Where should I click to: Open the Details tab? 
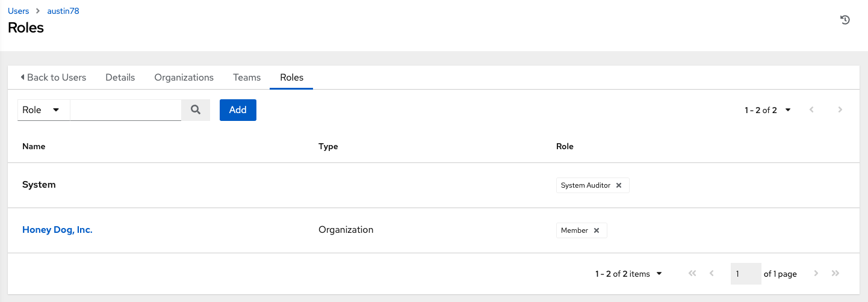[x=120, y=77]
